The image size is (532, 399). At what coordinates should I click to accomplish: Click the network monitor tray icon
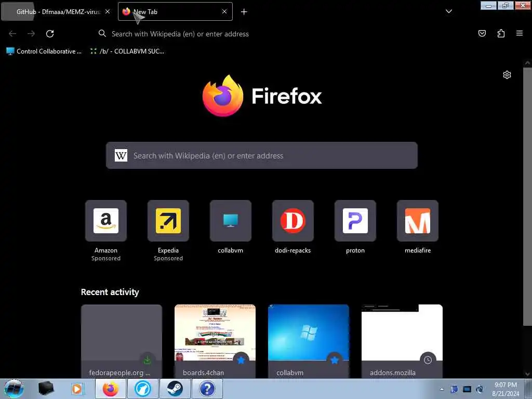[x=467, y=389]
